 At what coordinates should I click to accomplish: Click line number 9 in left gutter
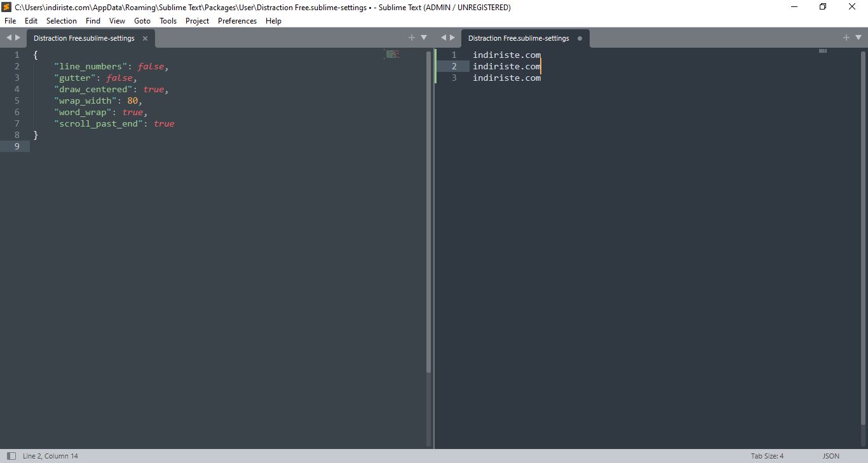tap(17, 147)
